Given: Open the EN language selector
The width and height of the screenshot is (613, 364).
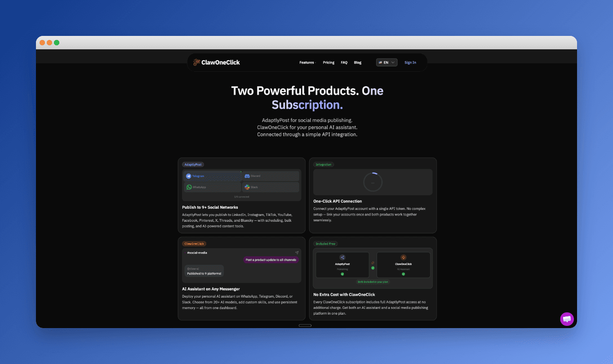Looking at the screenshot, I should coord(386,62).
